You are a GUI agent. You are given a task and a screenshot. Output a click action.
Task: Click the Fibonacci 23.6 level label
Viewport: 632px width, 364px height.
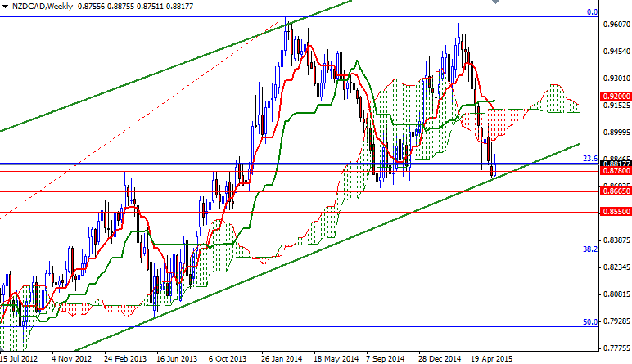pos(590,159)
